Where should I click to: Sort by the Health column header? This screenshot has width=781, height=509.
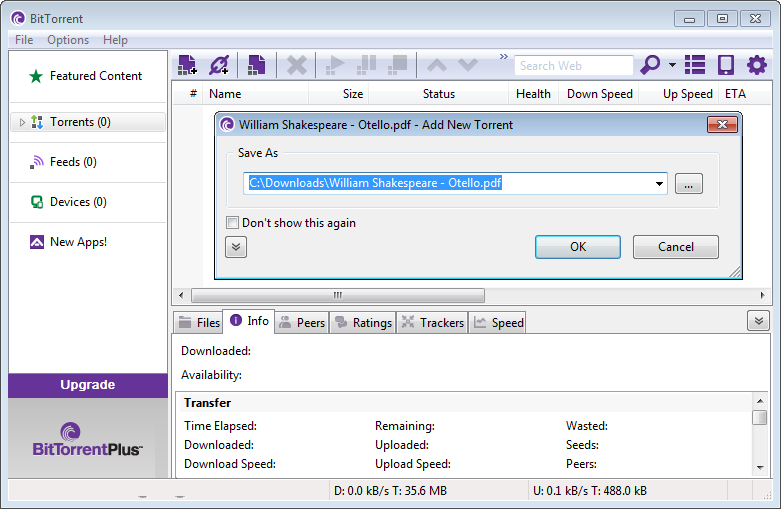533,94
